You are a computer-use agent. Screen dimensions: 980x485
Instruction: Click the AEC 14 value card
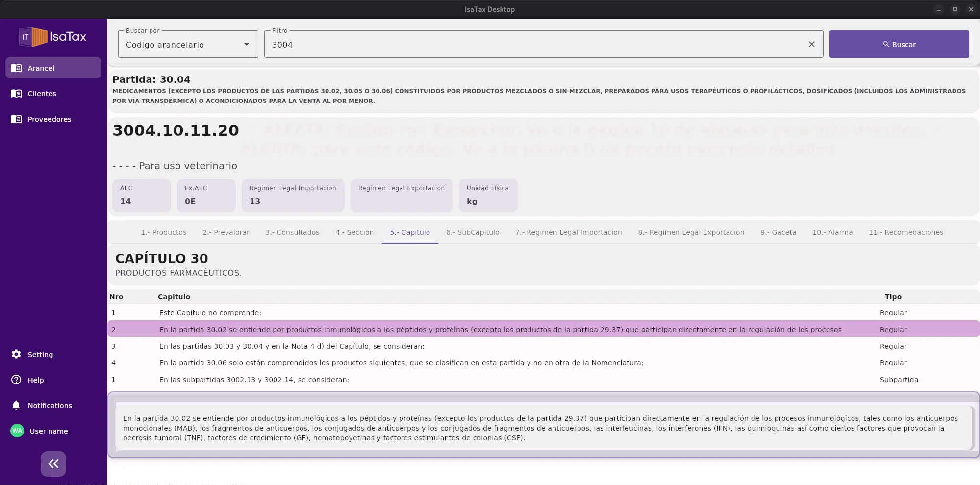click(x=141, y=195)
